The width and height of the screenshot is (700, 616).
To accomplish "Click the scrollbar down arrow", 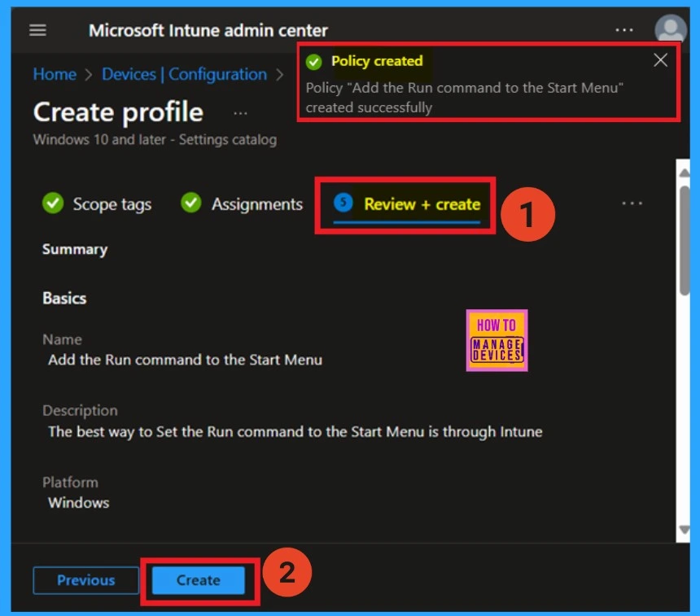I will [x=684, y=530].
